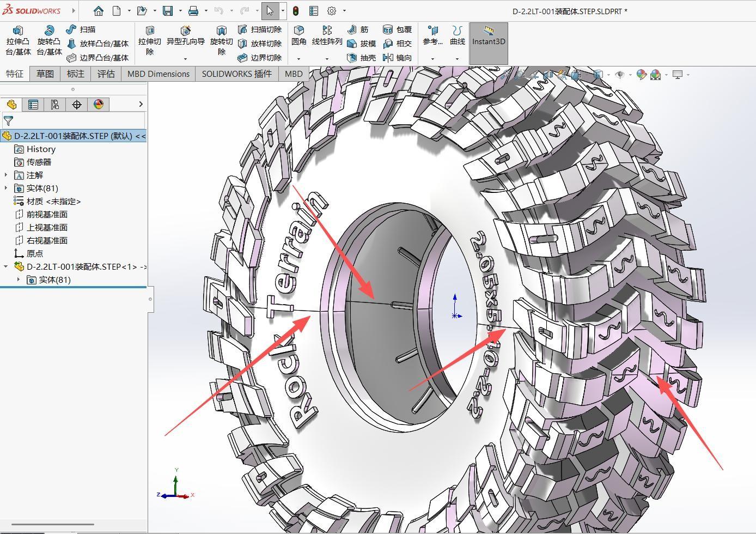
Task: Open dropdown arrow under 圆角 fillet
Action: tap(298, 59)
